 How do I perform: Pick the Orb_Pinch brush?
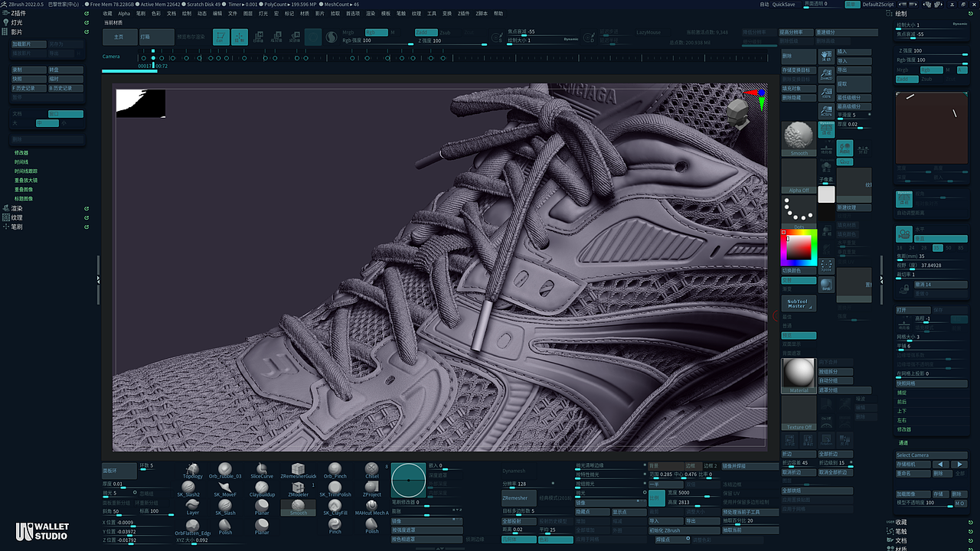335,471
